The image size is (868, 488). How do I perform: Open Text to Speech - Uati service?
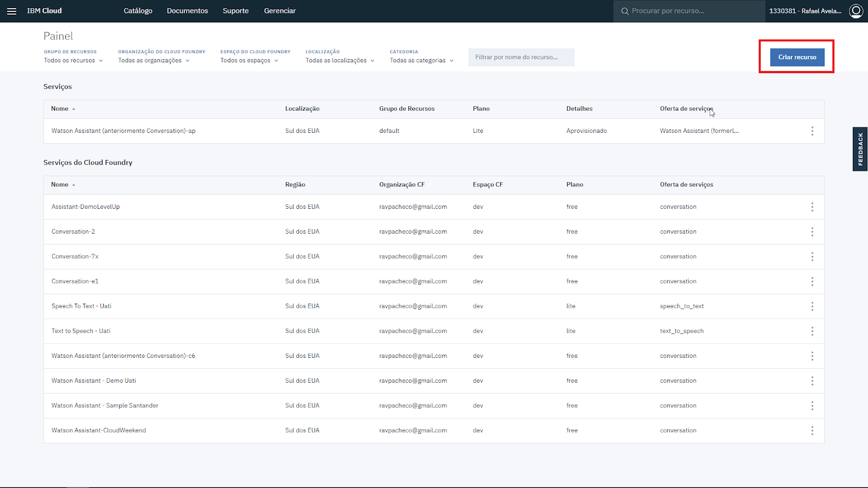(x=81, y=331)
